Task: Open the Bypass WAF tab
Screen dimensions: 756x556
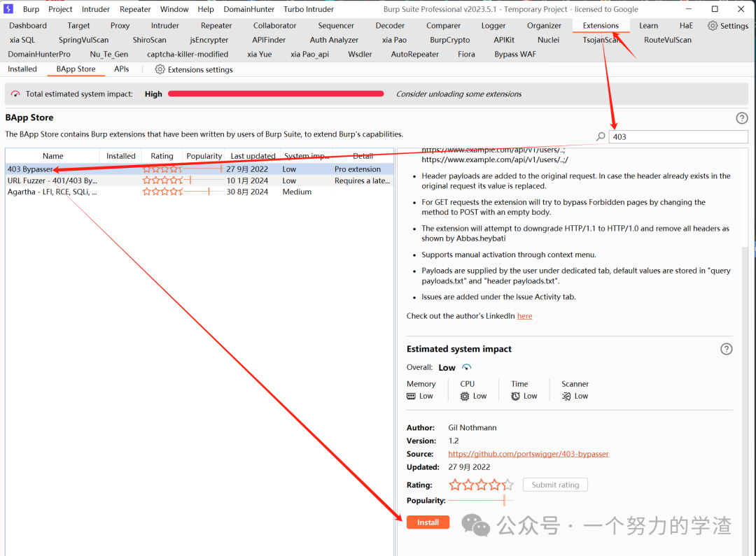Action: pos(515,54)
